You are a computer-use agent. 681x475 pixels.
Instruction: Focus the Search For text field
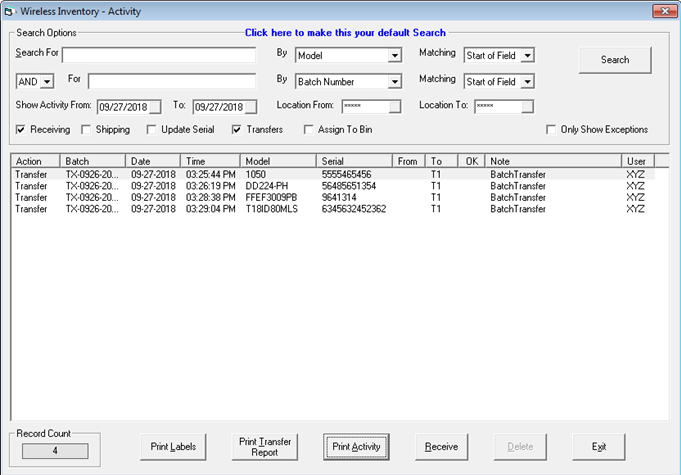(x=159, y=56)
